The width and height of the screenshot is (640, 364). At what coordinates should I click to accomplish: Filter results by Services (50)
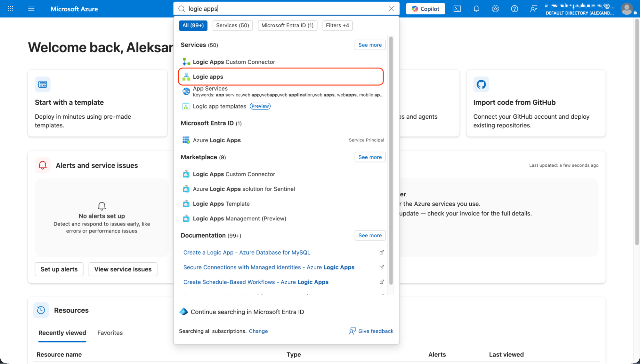tap(232, 26)
